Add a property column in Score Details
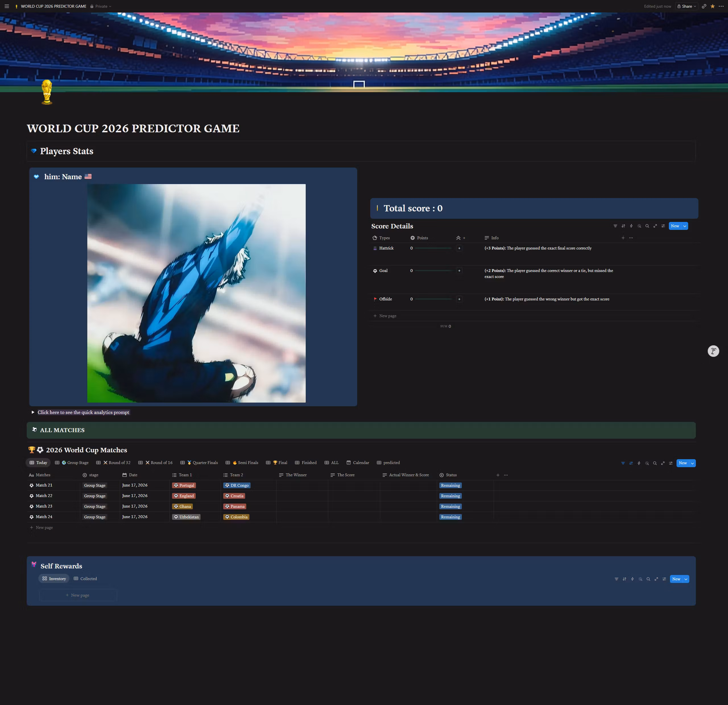This screenshot has height=705, width=728. (x=623, y=238)
